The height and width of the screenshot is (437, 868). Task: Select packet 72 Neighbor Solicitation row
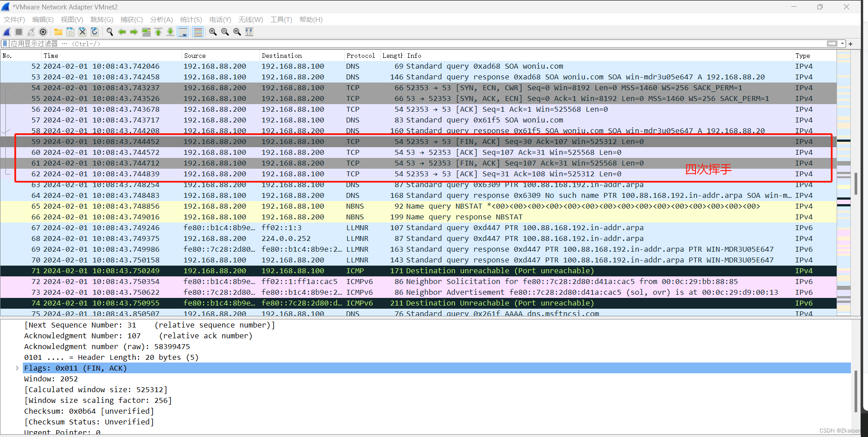pyautogui.click(x=418, y=282)
